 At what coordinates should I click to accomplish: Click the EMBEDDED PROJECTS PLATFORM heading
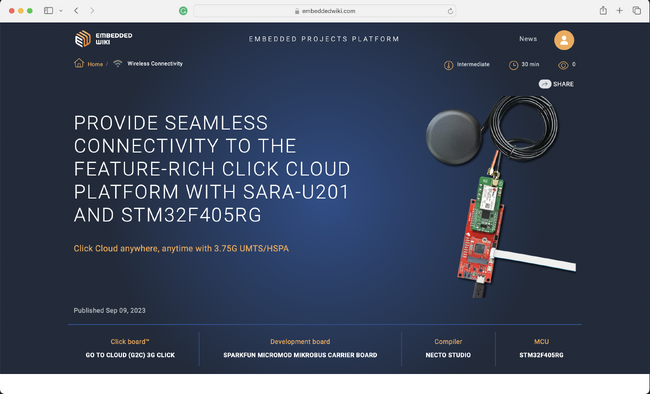coord(324,39)
